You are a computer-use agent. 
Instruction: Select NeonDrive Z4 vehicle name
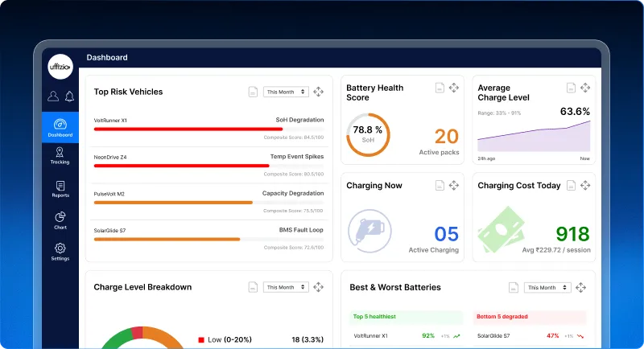(110, 157)
